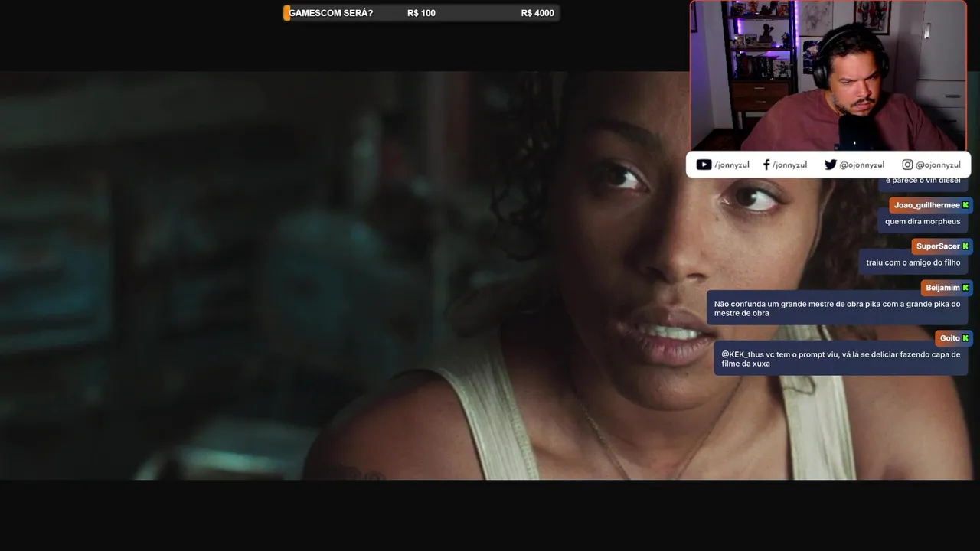The width and height of the screenshot is (980, 551).
Task: Click the R$ 4000 goal target
Action: pos(537,13)
